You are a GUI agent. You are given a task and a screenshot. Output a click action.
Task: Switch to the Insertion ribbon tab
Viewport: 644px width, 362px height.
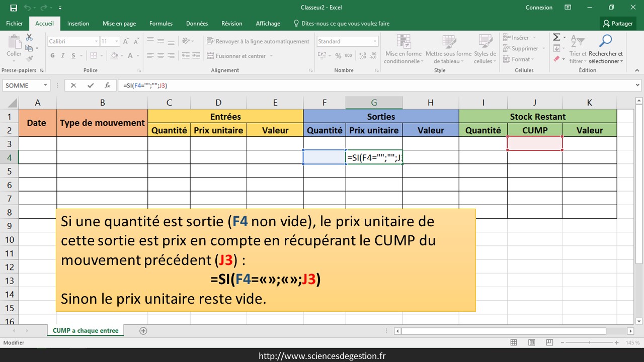point(78,24)
